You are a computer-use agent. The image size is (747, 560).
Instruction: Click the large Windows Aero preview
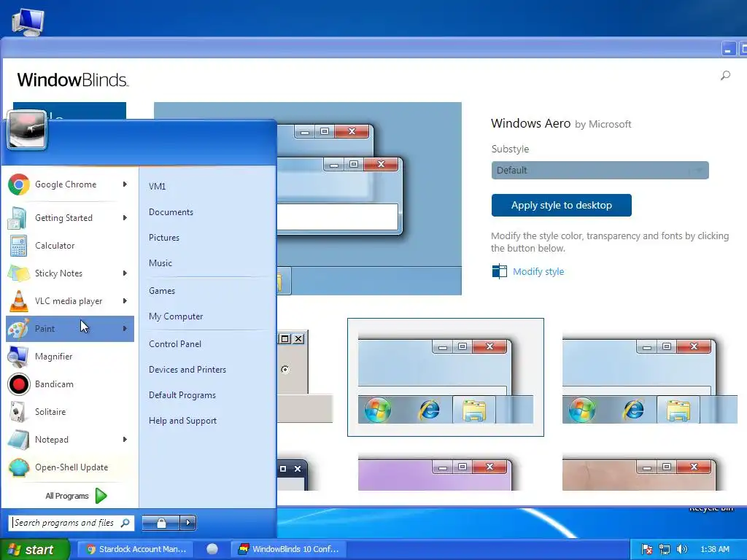pyautogui.click(x=369, y=198)
